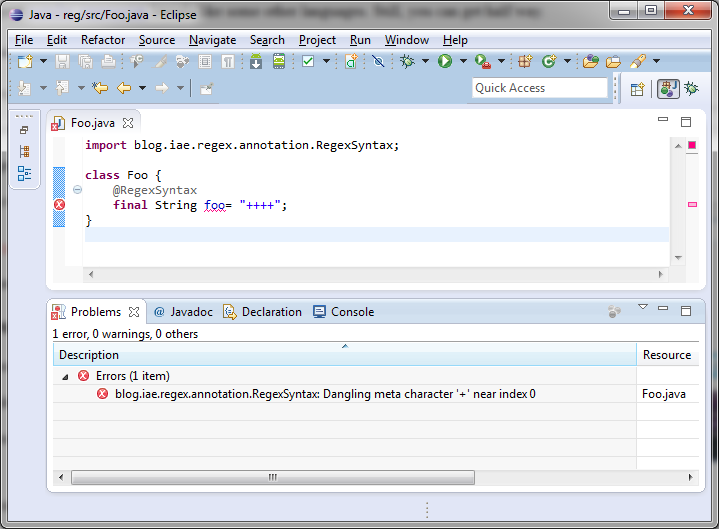Click the green Run button
This screenshot has height=529, width=719.
[445, 61]
